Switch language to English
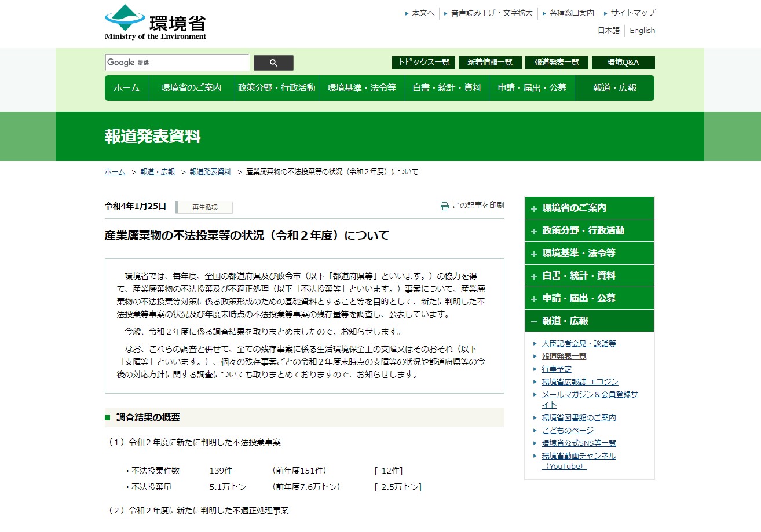Image resolution: width=761 pixels, height=532 pixels. 642,31
